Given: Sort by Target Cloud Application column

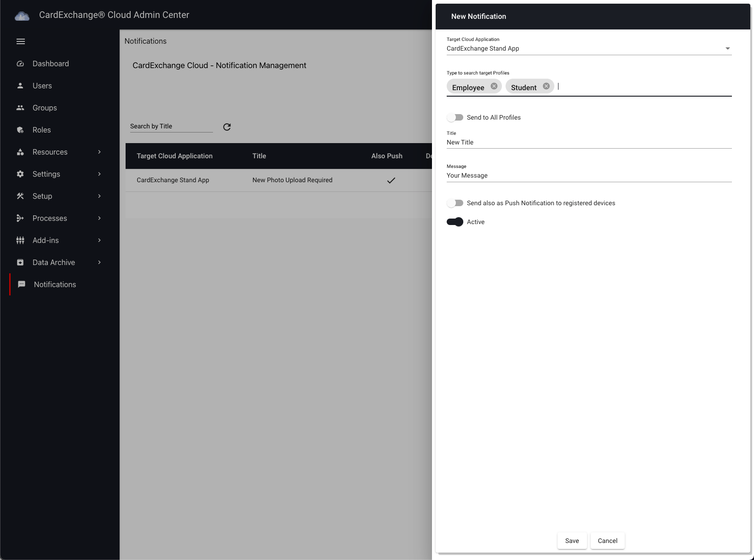Looking at the screenshot, I should coord(174,156).
